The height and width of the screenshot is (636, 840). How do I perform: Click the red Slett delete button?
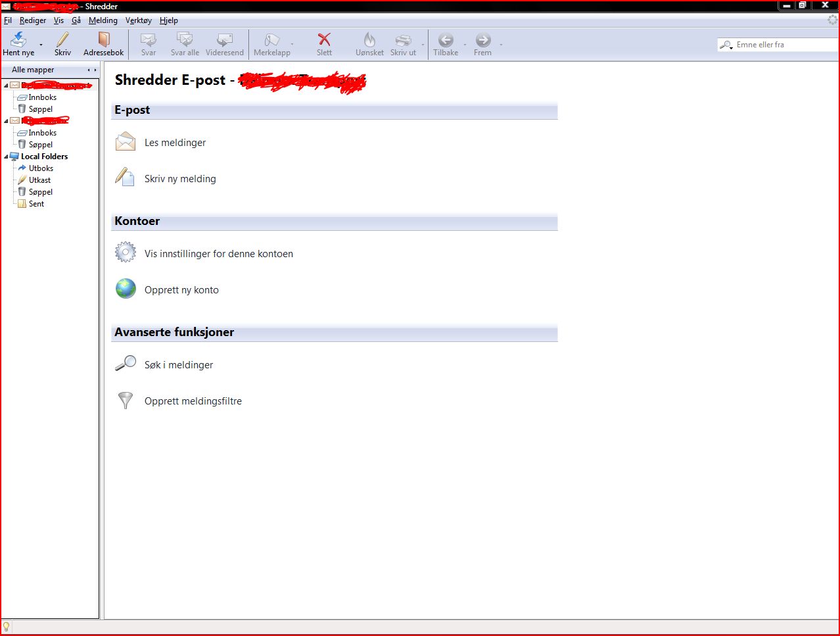click(324, 44)
